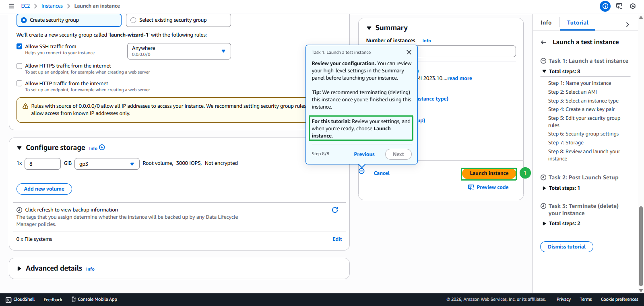The width and height of the screenshot is (644, 306).
Task: Click the back arrow beside Launch a test instance
Action: click(x=543, y=42)
